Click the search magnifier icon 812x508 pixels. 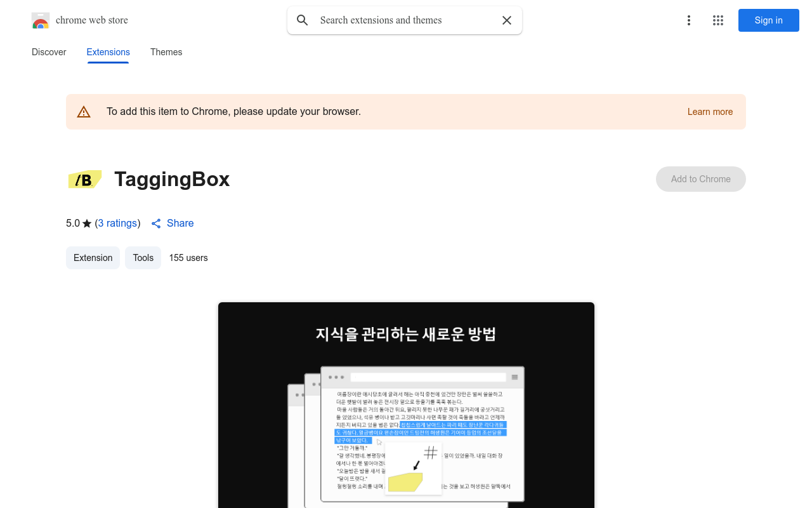303,20
